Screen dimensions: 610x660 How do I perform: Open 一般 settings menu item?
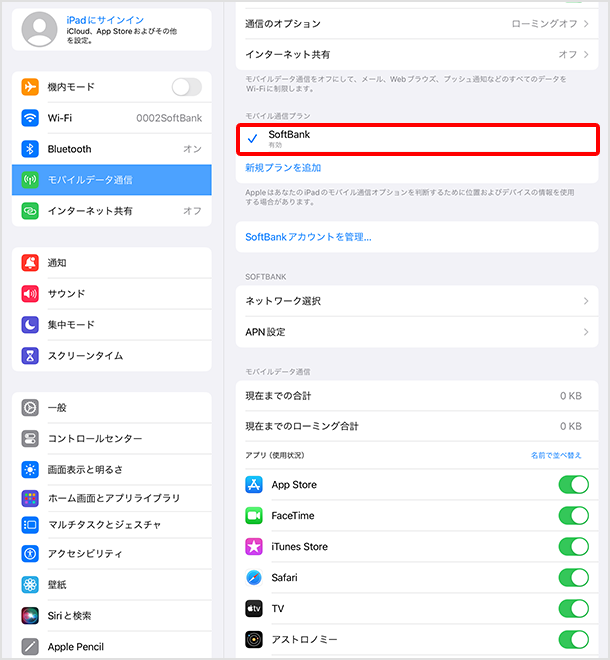point(112,407)
